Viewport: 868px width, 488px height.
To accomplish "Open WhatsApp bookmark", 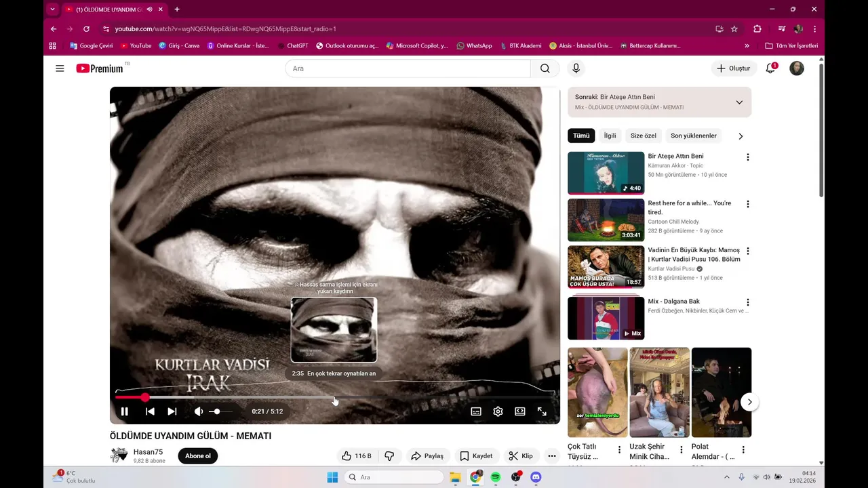I will coord(474,45).
